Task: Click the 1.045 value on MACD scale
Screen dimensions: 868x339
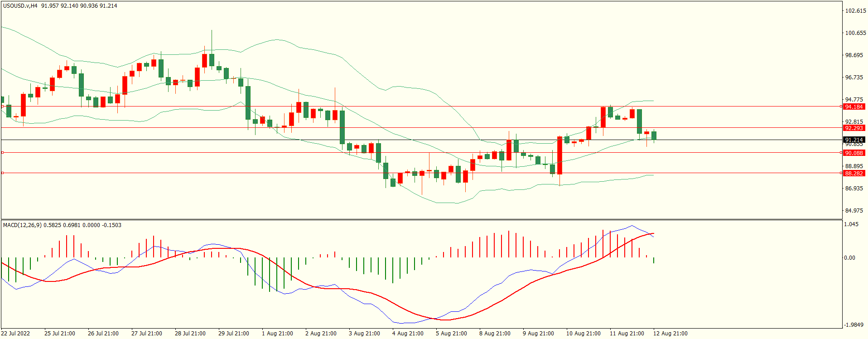Action: (851, 224)
